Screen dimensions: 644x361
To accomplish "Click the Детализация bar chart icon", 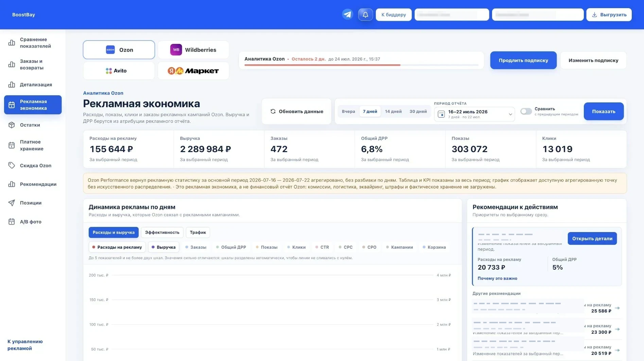I will pos(12,85).
